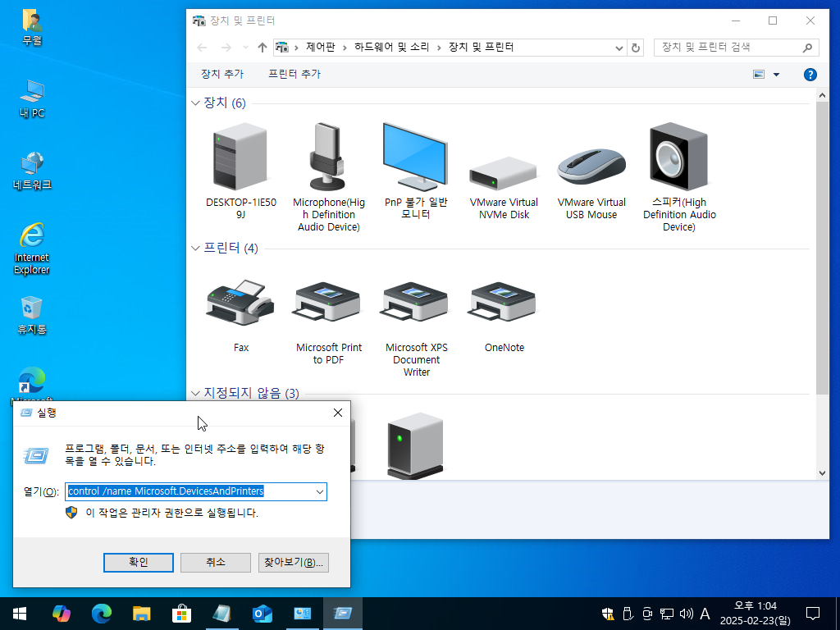Open Microsoft Edge from the taskbar

pyautogui.click(x=101, y=614)
